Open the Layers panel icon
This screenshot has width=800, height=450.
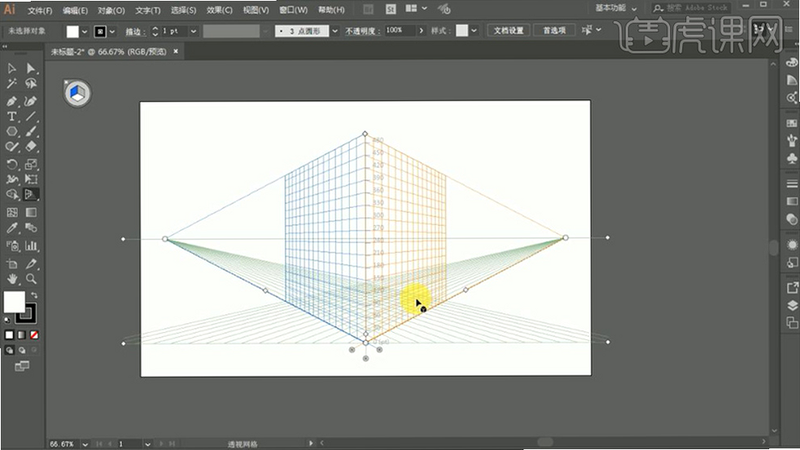(792, 305)
